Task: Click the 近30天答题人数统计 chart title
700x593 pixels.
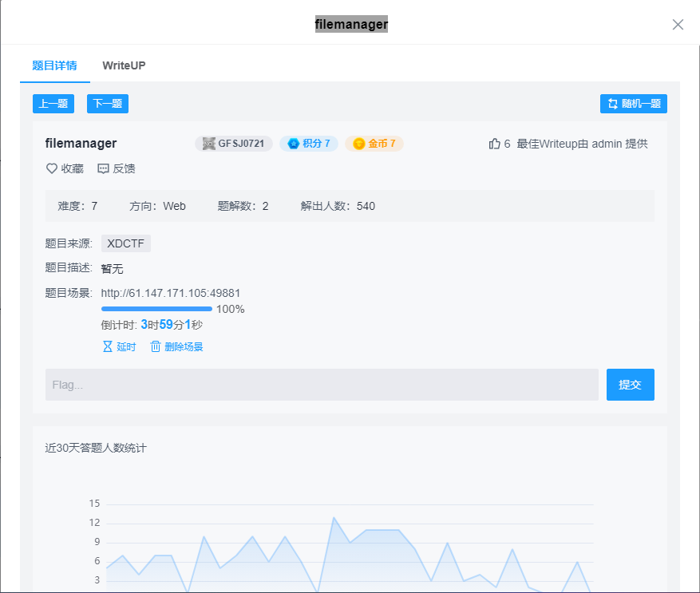Action: tap(96, 448)
